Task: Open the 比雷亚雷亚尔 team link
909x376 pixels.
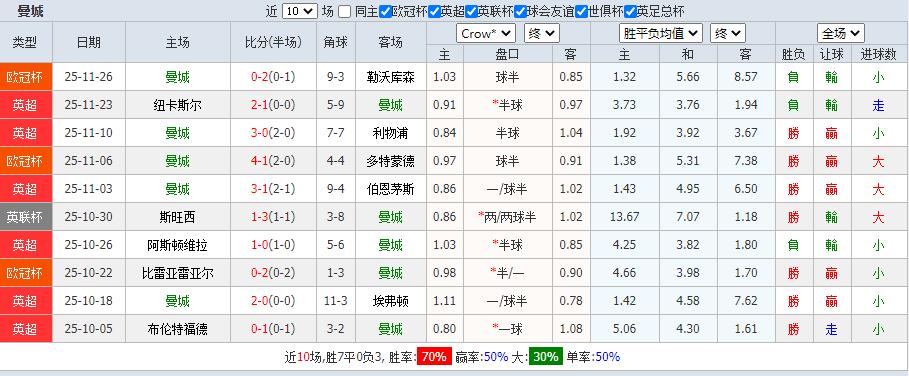Action: point(177,273)
